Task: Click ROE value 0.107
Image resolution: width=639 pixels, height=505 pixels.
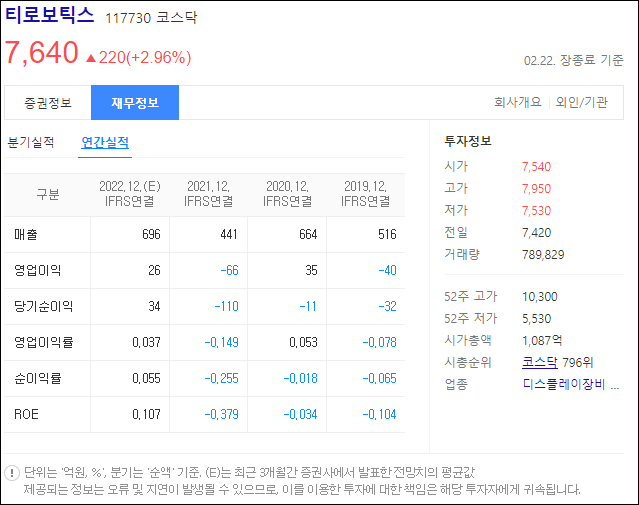Action: coord(146,414)
